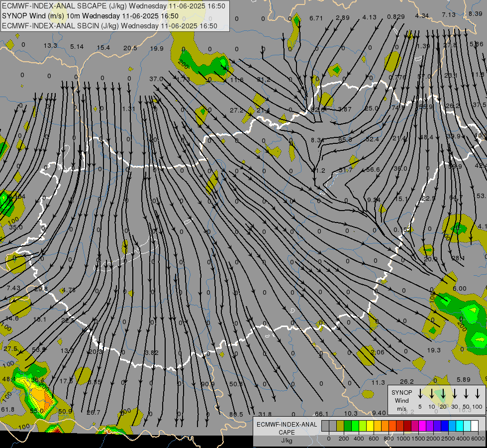
Task: Select the olive CAPE legend swatch
Action: [x=340, y=426]
